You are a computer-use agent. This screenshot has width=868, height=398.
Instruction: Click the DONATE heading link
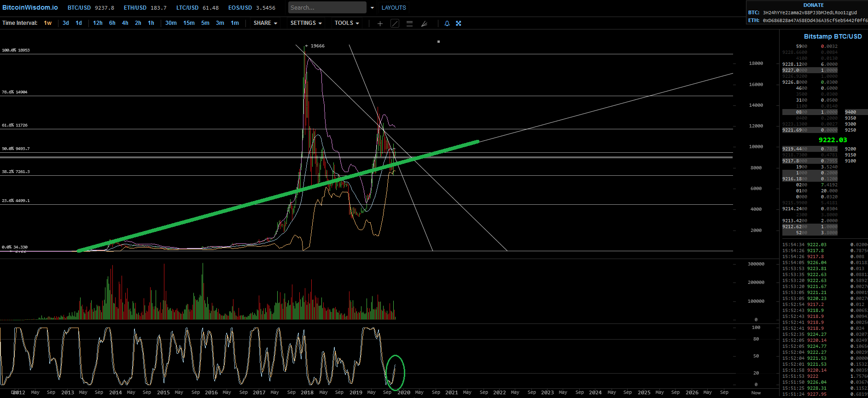point(814,5)
